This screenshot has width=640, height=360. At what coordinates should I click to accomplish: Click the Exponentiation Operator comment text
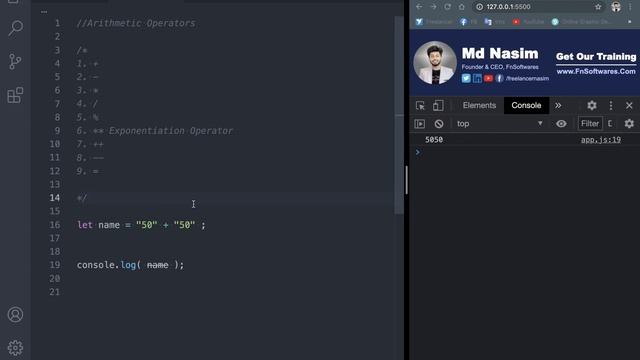[171, 131]
